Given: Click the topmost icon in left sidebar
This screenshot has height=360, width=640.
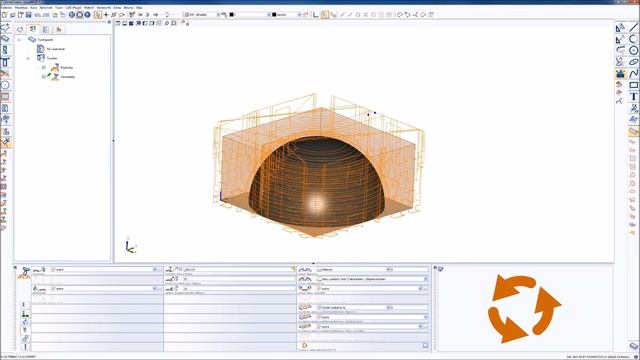Looking at the screenshot, I should click(5, 28).
